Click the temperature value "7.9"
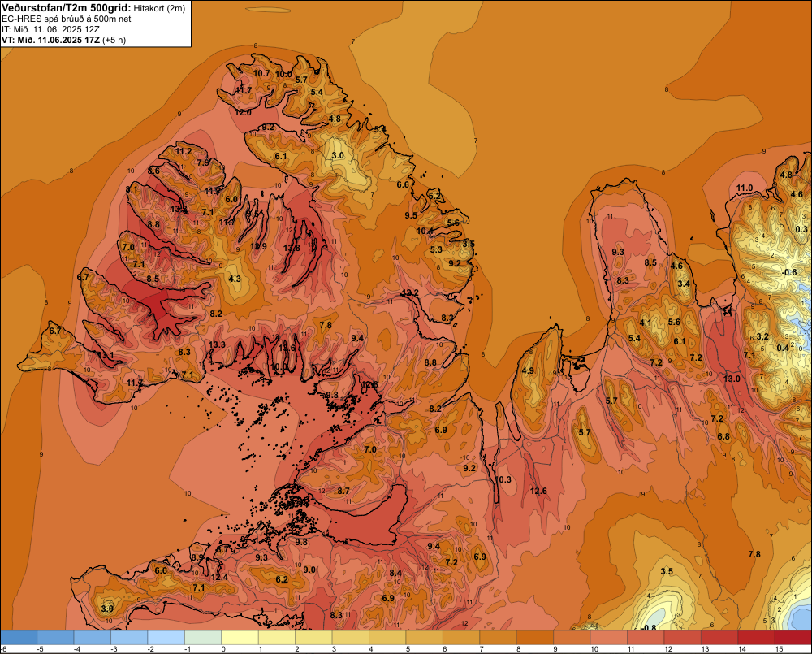This screenshot has width=812, height=654. 203,162
